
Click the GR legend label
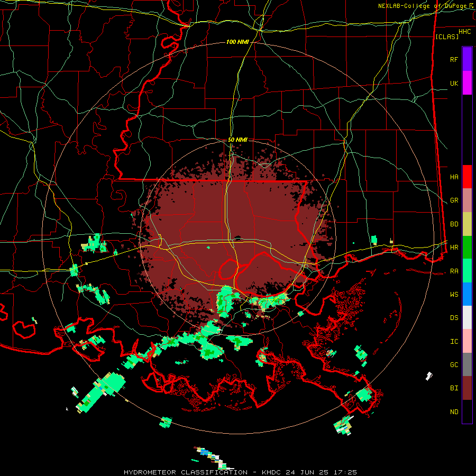tap(454, 200)
